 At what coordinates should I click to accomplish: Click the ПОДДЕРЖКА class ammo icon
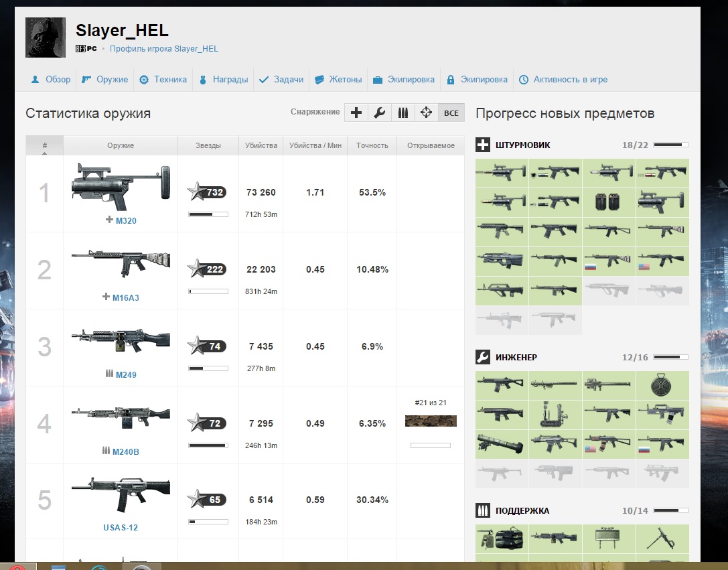[483, 511]
